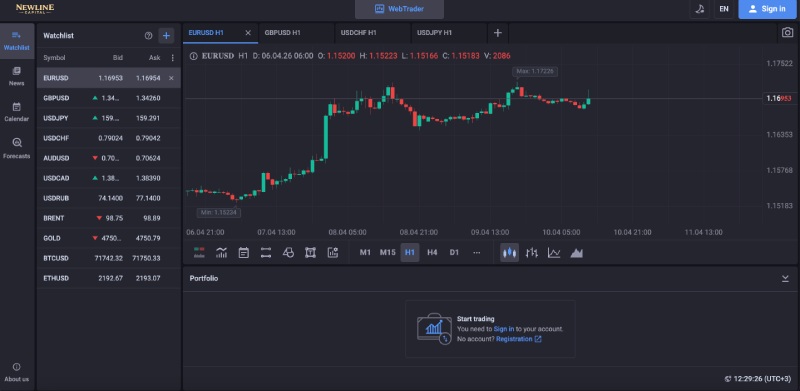This screenshot has height=391, width=800.
Task: Take a chart screenshot with camera icon
Action: click(788, 33)
